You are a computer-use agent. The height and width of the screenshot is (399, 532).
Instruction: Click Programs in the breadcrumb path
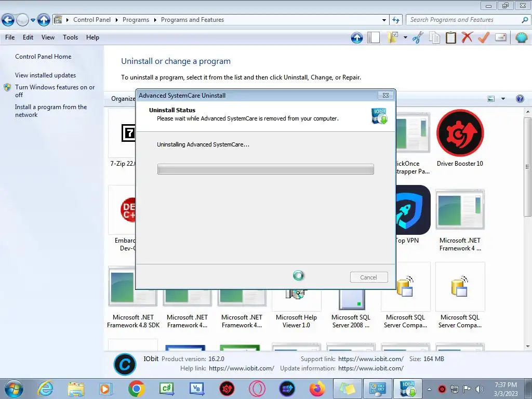click(136, 20)
